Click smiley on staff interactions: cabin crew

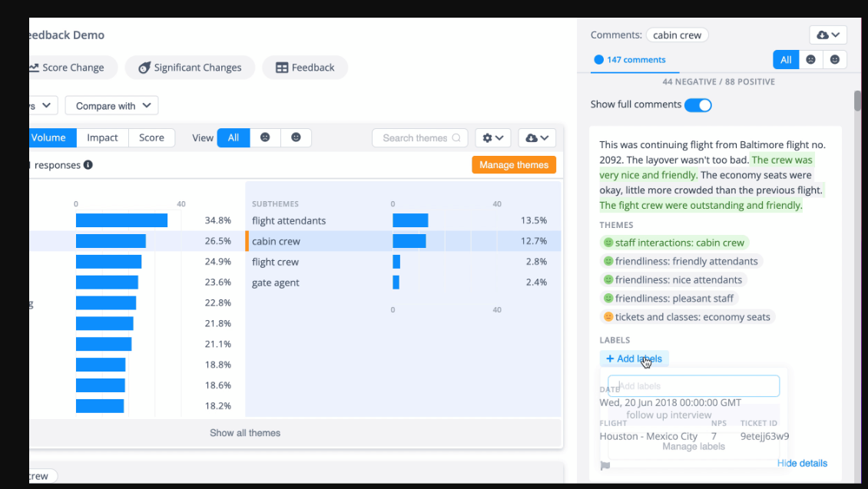[x=608, y=243]
